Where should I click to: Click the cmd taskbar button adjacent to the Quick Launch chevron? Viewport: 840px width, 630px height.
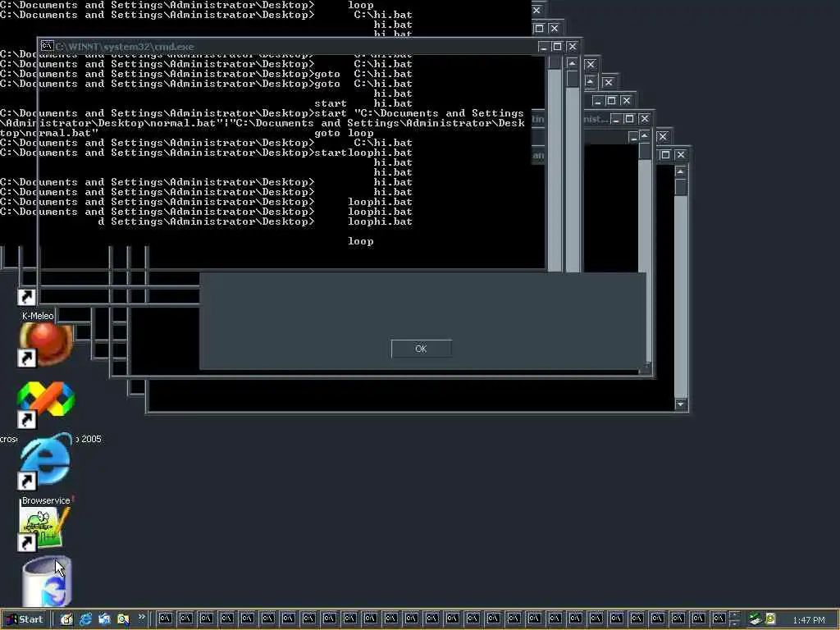(x=165, y=619)
